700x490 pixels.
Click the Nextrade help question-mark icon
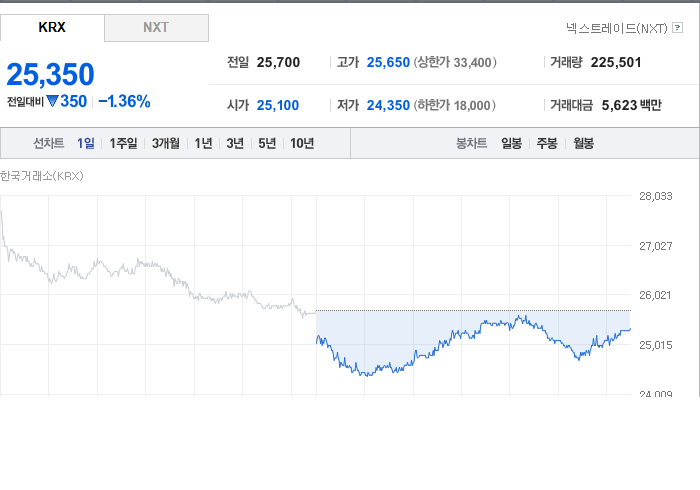677,28
